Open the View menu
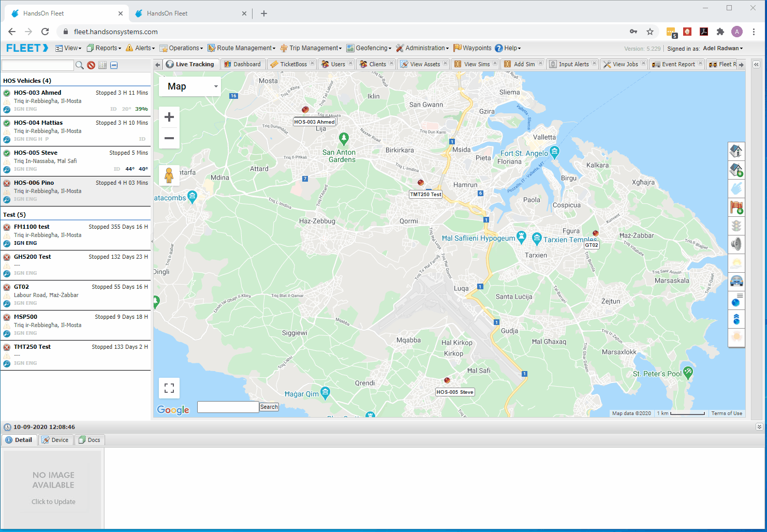 tap(68, 48)
